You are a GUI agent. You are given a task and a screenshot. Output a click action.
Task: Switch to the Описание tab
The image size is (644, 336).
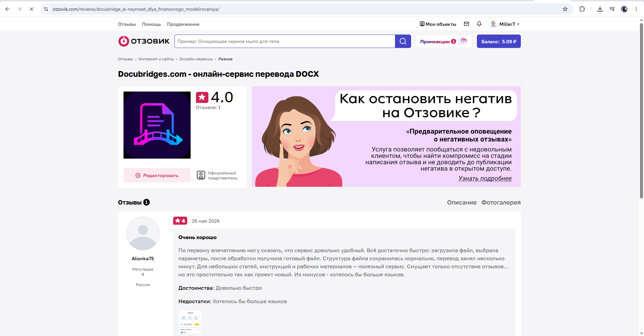pos(462,203)
